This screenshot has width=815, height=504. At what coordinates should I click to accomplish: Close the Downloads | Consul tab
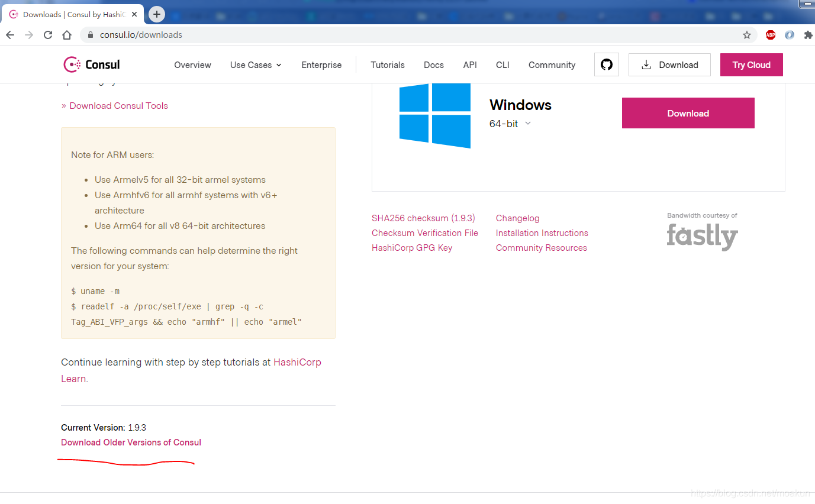click(x=135, y=14)
